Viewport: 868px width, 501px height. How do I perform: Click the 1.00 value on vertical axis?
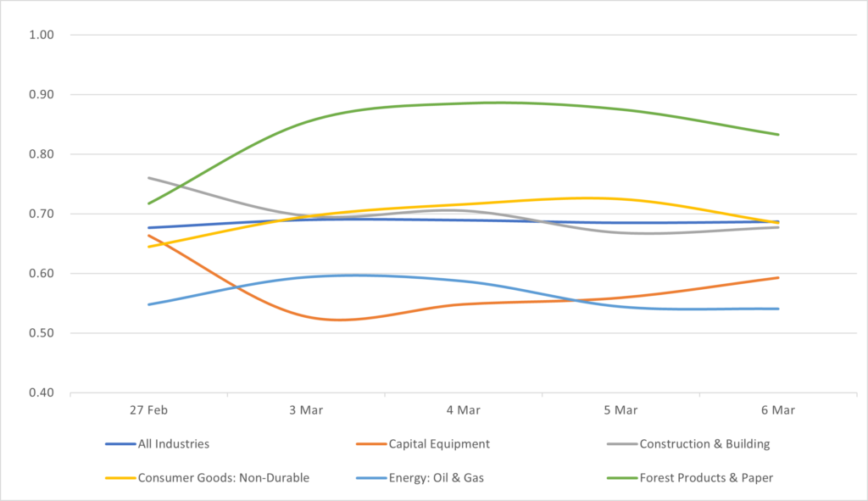click(41, 35)
